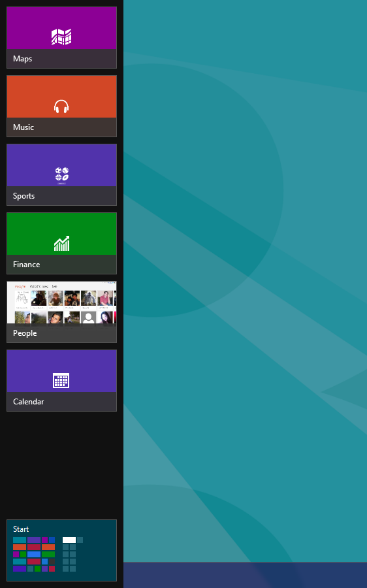Click the Calendar label text
Image resolution: width=367 pixels, height=588 pixels.
coord(29,402)
